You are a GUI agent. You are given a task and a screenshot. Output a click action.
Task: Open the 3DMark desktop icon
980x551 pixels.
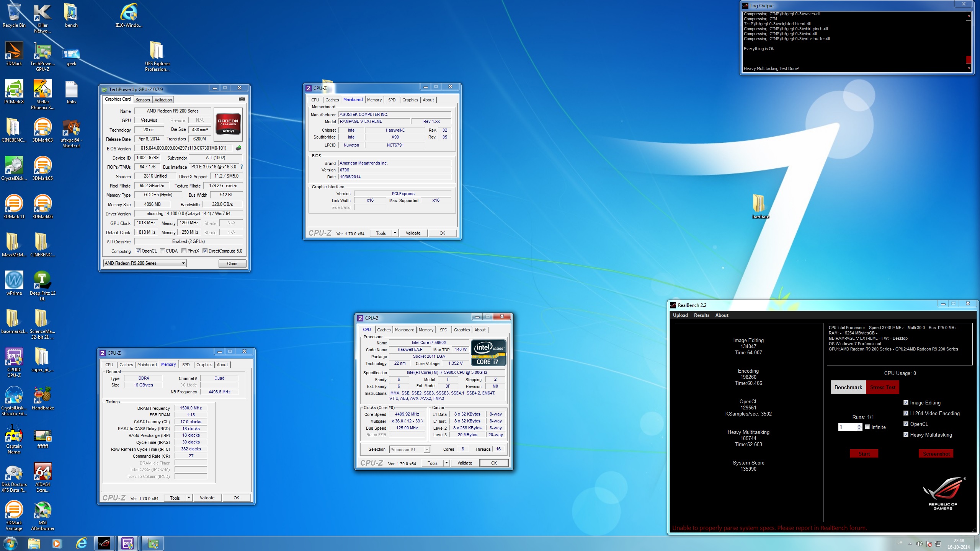click(14, 54)
